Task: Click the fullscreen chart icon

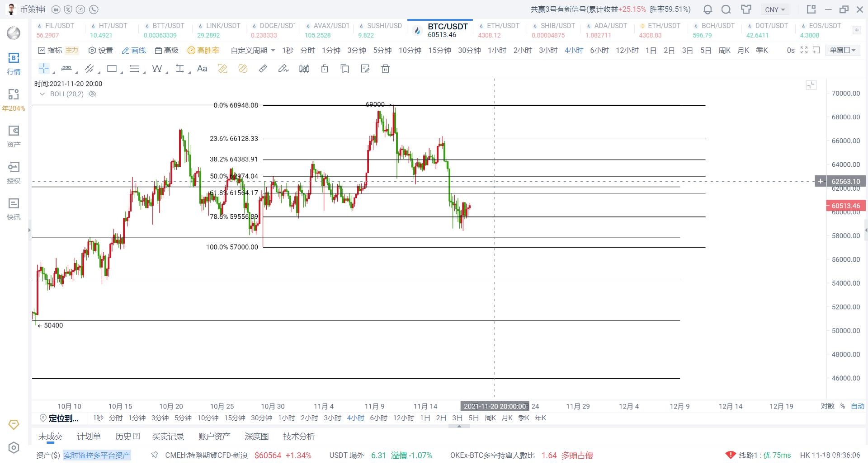Action: 804,50
